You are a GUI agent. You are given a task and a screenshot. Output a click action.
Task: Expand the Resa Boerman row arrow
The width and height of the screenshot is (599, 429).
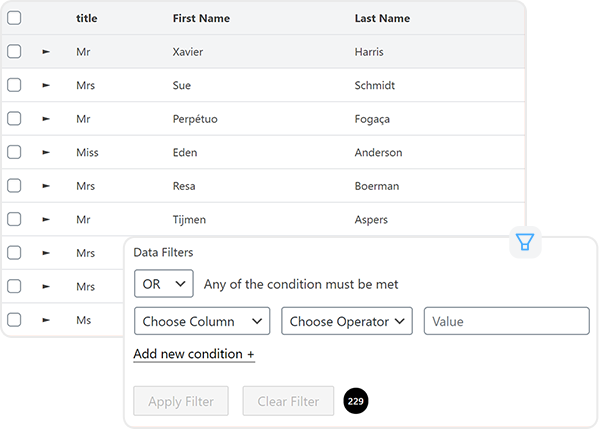click(46, 186)
